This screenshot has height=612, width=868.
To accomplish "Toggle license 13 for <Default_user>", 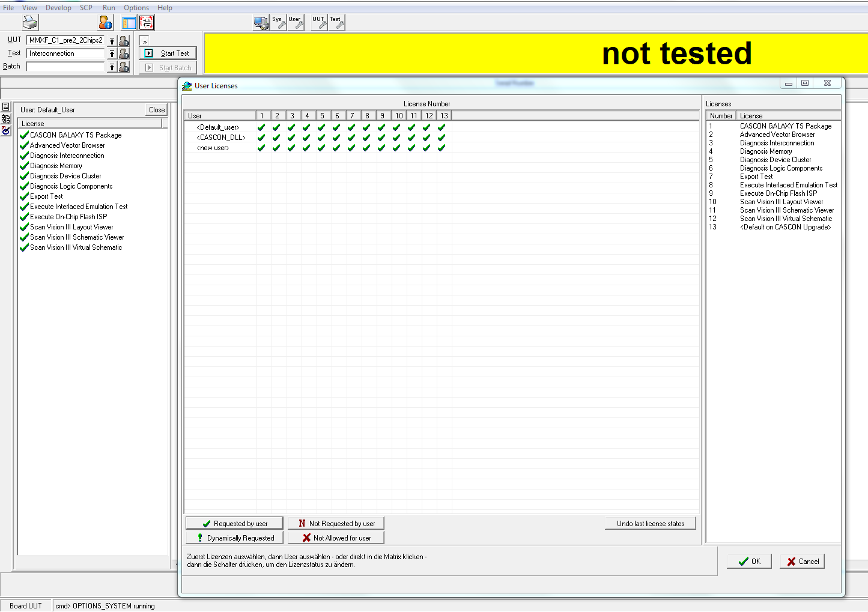I will pyautogui.click(x=442, y=127).
